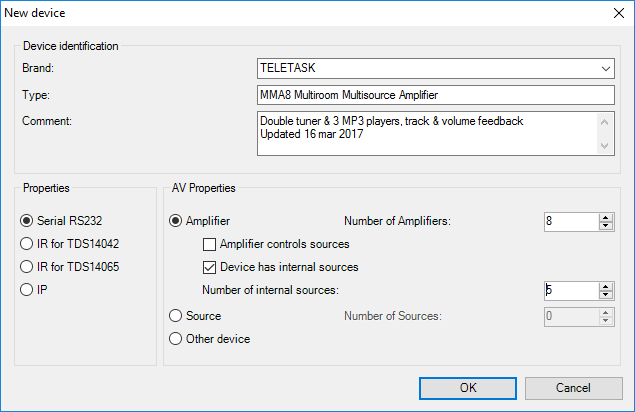Select the Amplifier radio button
Image resolution: width=635 pixels, height=412 pixels.
pos(176,221)
